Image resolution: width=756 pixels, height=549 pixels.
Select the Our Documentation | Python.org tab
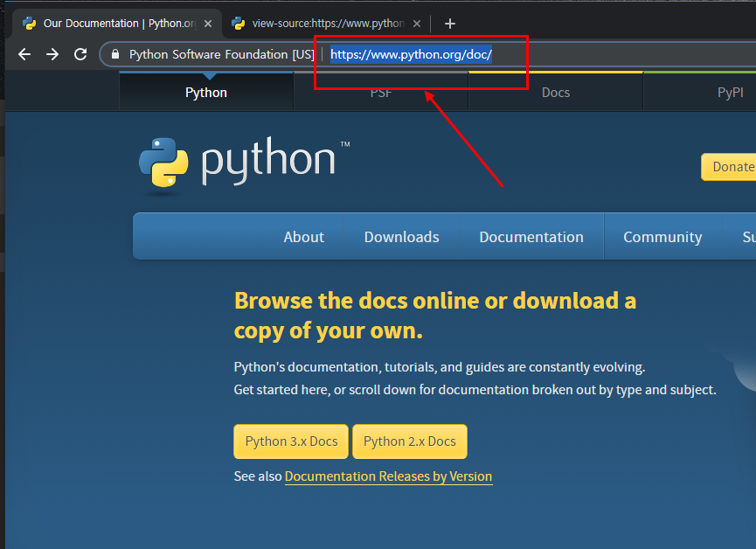click(117, 24)
